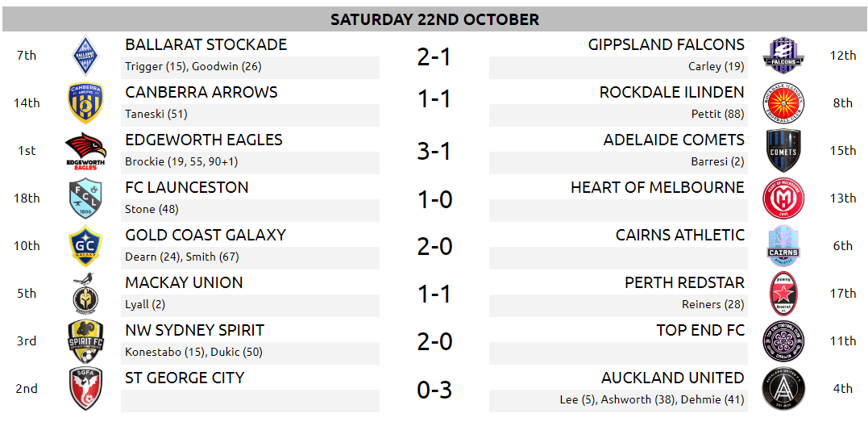Open the Heart of Melbourne badge
868x426 pixels.
click(x=783, y=198)
